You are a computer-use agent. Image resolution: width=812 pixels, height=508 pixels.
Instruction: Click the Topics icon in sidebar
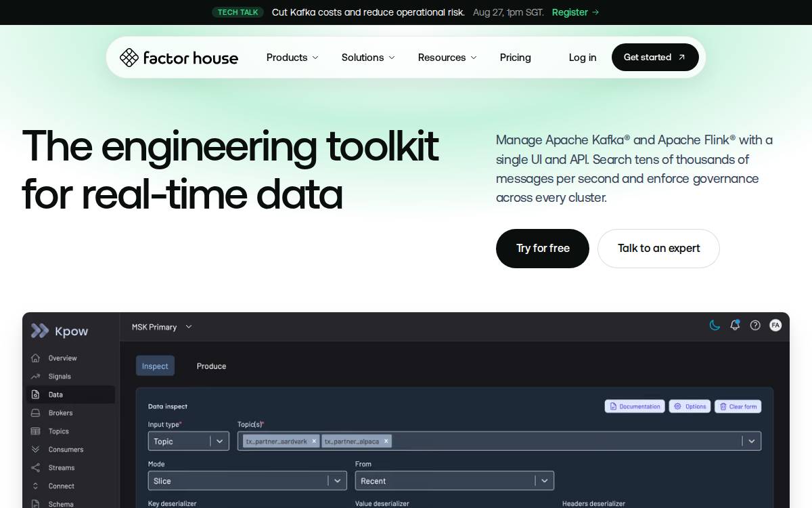[35, 431]
